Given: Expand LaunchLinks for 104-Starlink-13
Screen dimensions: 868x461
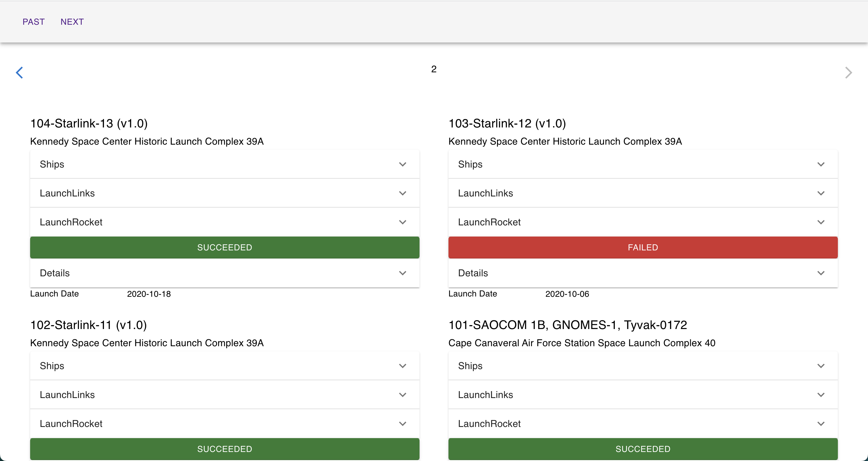Looking at the screenshot, I should pyautogui.click(x=225, y=193).
